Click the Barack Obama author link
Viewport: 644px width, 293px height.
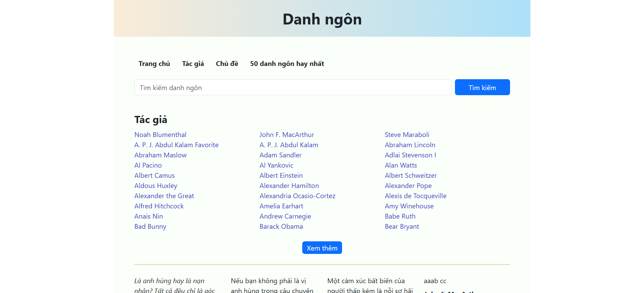(x=281, y=226)
